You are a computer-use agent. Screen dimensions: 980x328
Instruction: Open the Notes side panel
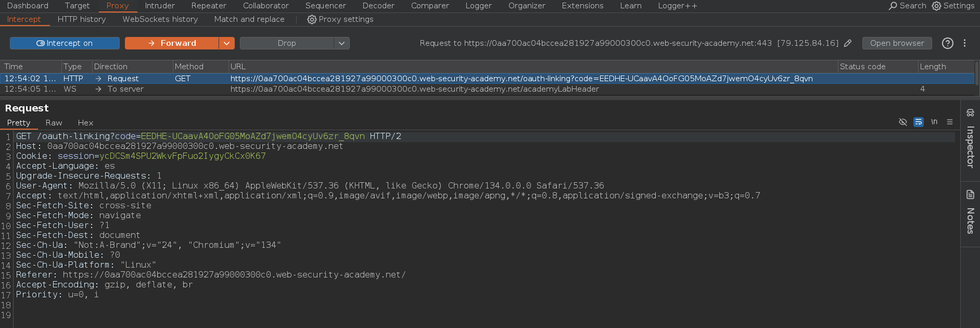pyautogui.click(x=970, y=213)
